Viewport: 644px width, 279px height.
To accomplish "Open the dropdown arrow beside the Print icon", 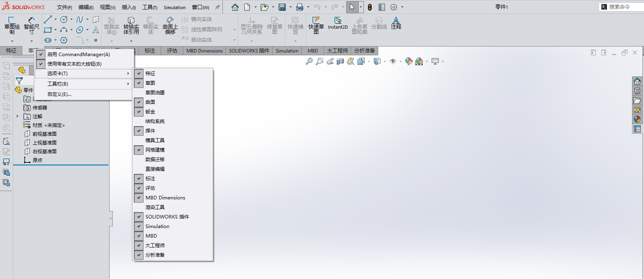I will coord(308,7).
